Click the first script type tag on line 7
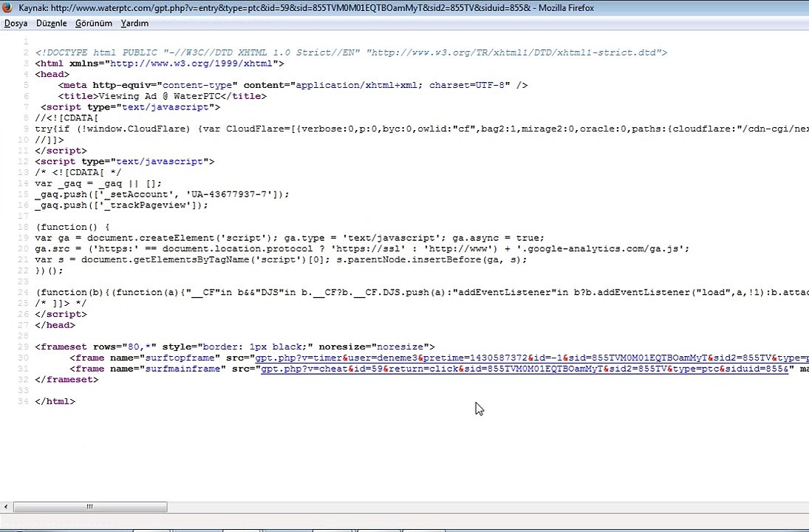The height and width of the screenshot is (532, 809). pyautogui.click(x=131, y=107)
